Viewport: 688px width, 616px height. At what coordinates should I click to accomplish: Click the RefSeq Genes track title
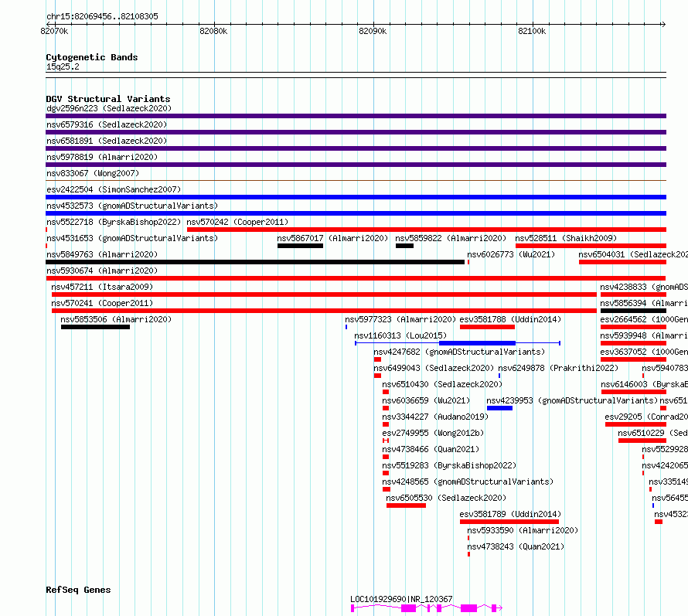pos(78,590)
